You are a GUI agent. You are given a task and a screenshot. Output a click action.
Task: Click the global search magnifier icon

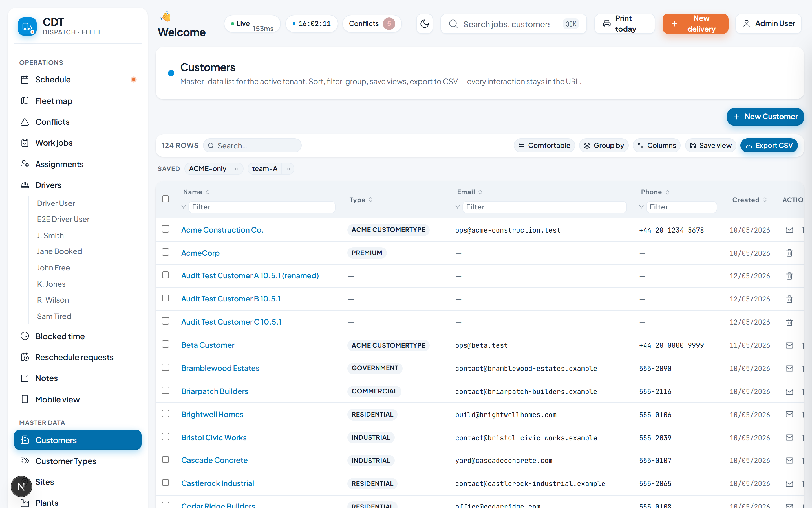coord(453,24)
